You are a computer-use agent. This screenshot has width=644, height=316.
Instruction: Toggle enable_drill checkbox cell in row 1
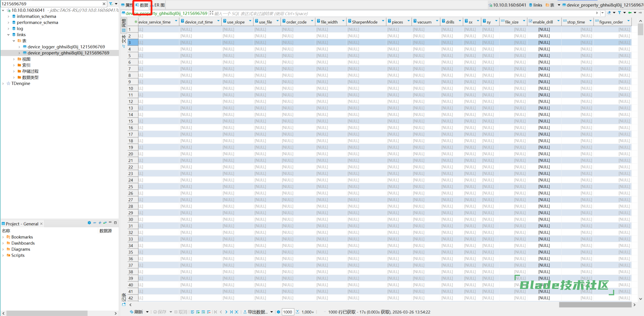tap(544, 29)
